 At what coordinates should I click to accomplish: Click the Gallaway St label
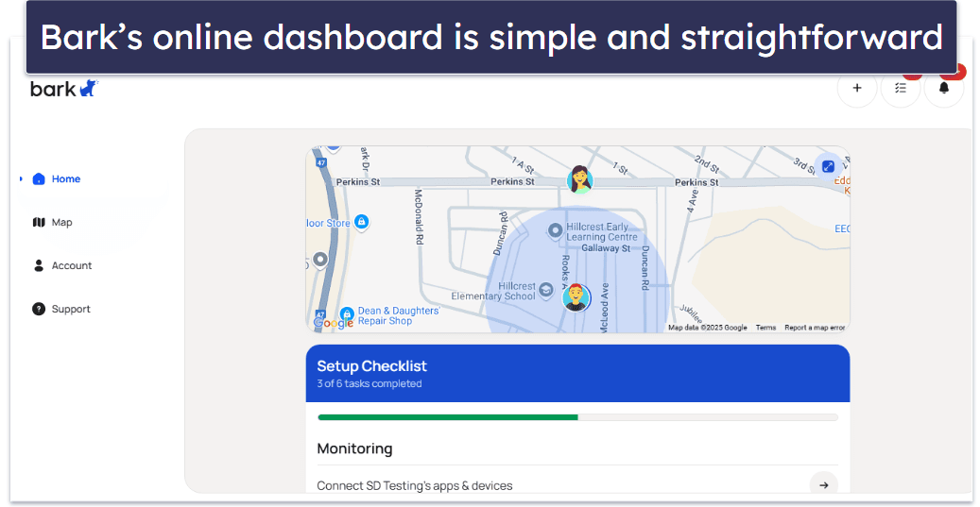[x=605, y=248]
